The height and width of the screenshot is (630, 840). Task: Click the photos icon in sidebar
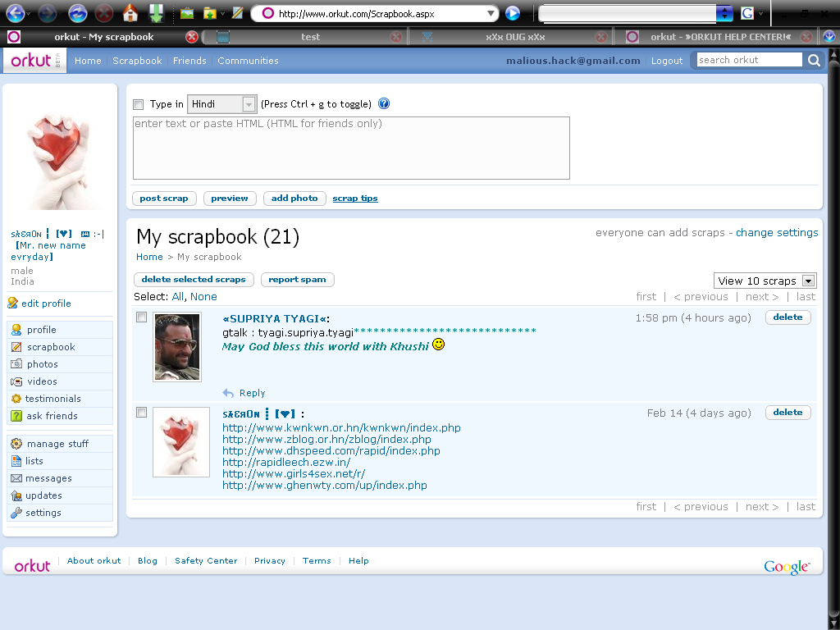coord(16,363)
